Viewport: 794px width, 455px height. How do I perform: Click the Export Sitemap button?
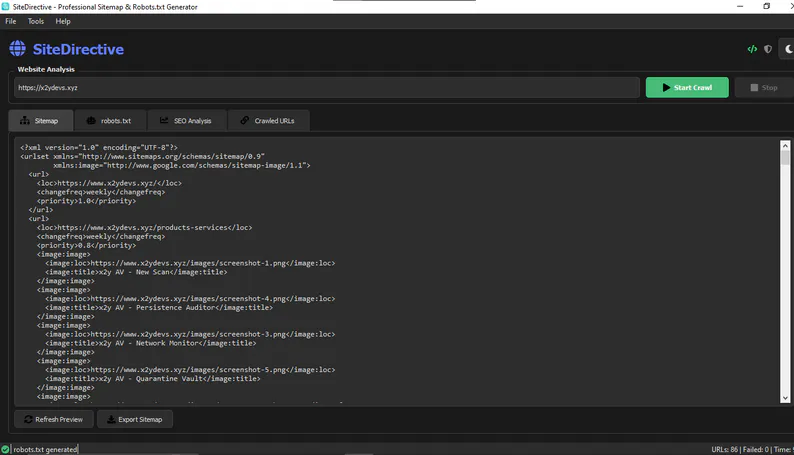click(135, 419)
